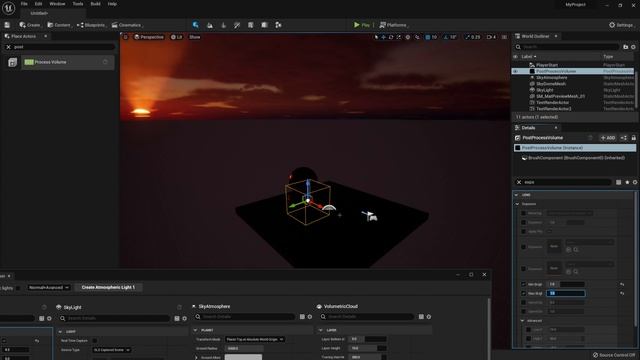This screenshot has width=640, height=360.
Task: Open Details property matrix grid icon
Action: [619, 182]
